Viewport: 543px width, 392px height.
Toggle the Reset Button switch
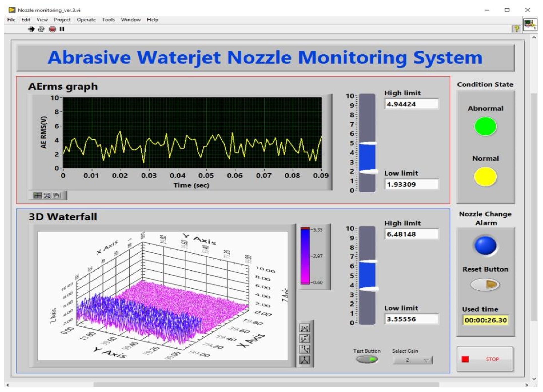485,285
